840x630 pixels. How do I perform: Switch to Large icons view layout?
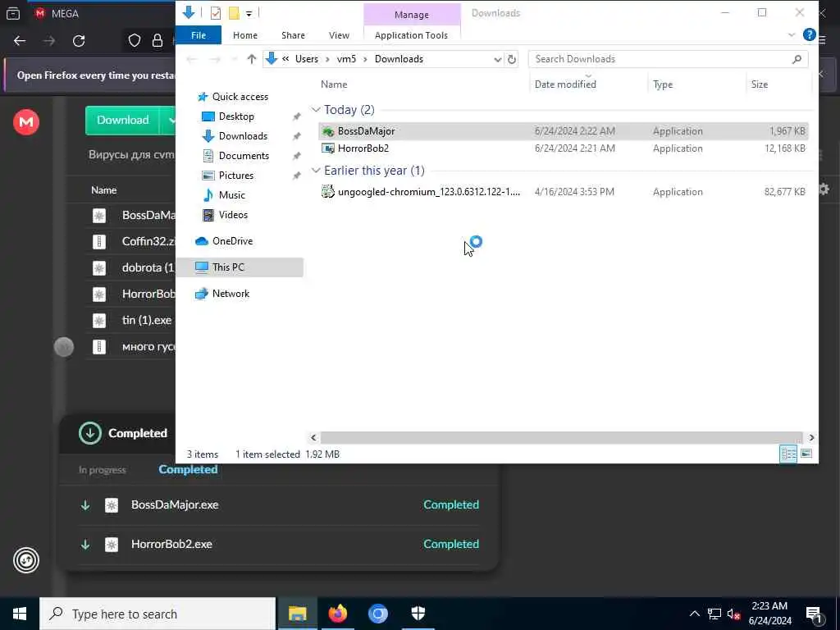coord(806,454)
